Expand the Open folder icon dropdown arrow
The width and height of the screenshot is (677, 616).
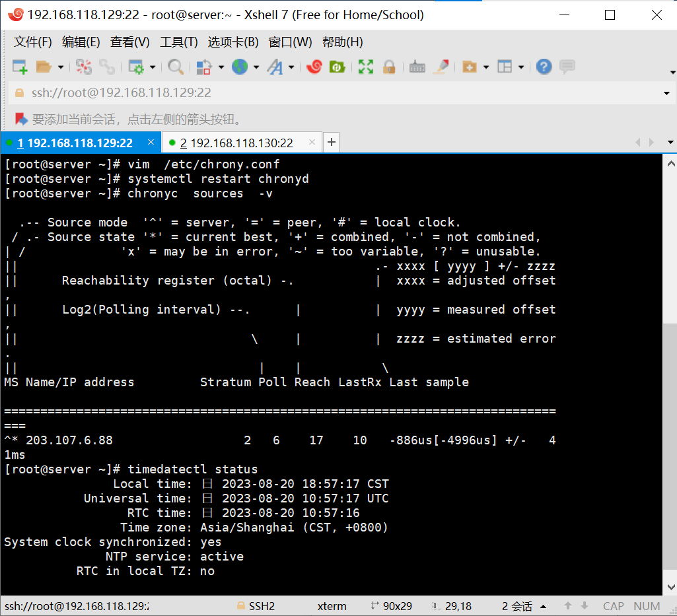pos(61,67)
